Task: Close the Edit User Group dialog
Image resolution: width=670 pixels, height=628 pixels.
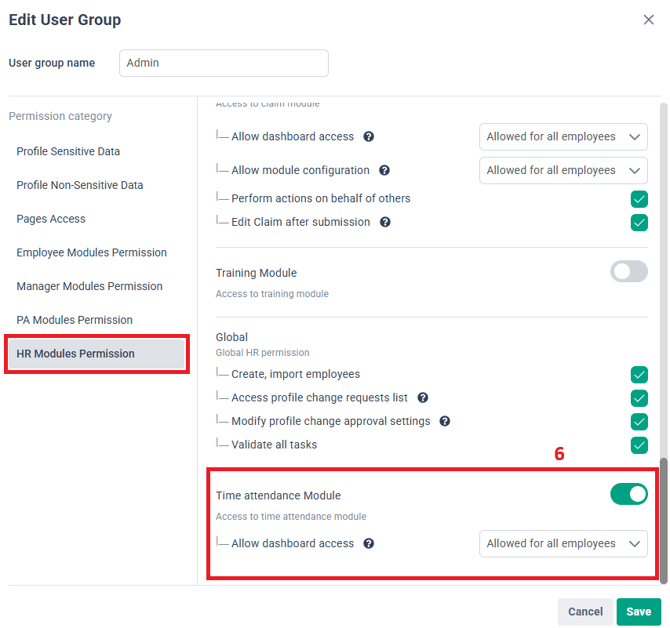Action: pyautogui.click(x=649, y=20)
